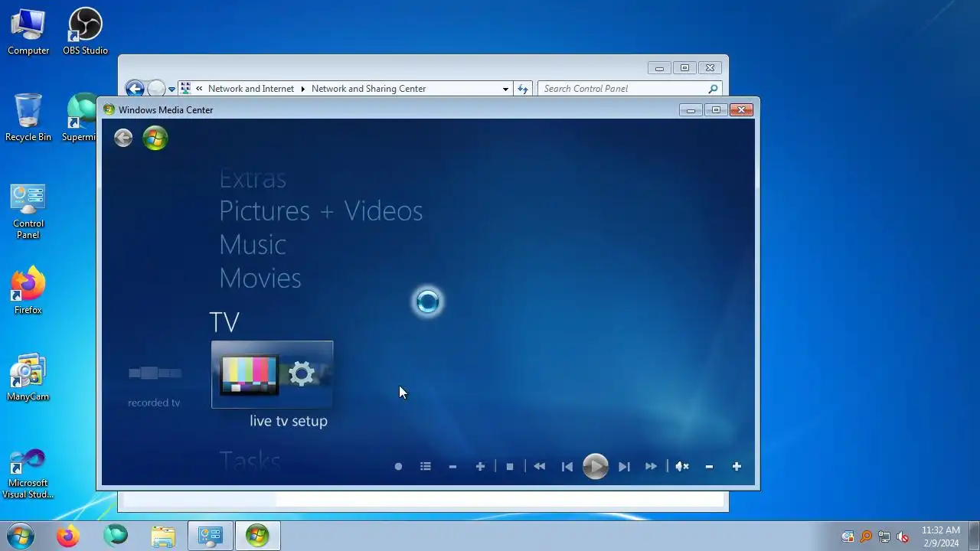
Task: Click channel up plus button
Action: point(480,466)
